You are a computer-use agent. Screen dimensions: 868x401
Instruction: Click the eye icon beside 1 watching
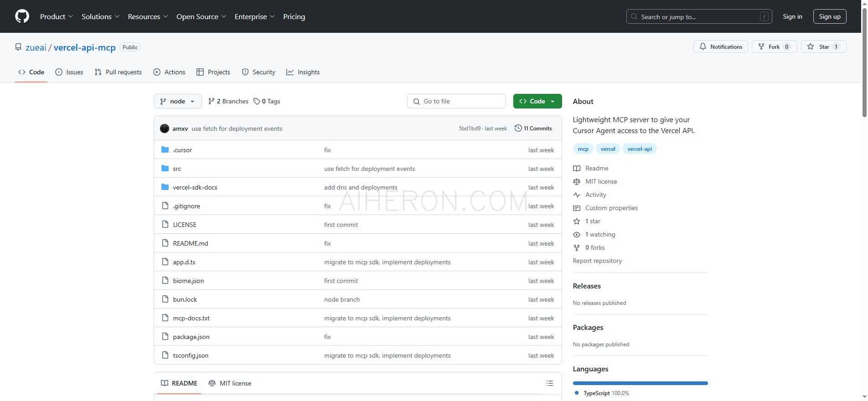coord(577,234)
